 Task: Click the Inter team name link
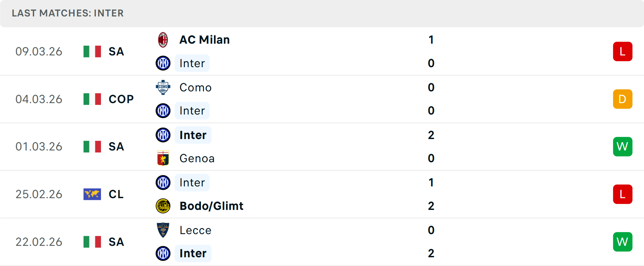click(x=192, y=63)
